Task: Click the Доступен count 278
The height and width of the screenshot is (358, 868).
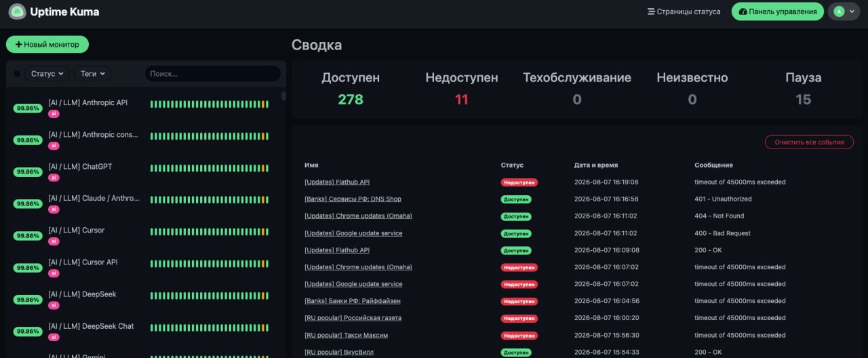Action: 351,100
